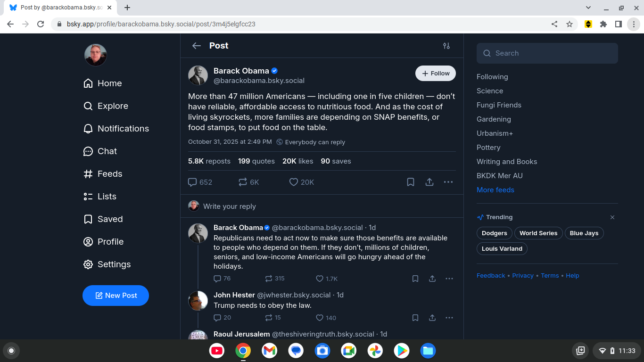Open your profile avatar in the sidebar
This screenshot has width=644, height=362.
point(96,55)
